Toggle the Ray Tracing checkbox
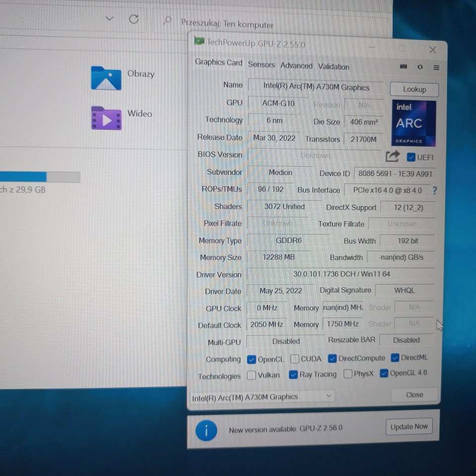The image size is (476, 476). click(x=293, y=375)
